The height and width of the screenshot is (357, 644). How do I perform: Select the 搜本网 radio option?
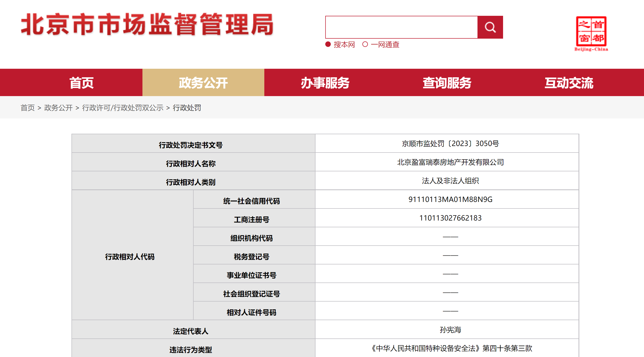pos(328,44)
